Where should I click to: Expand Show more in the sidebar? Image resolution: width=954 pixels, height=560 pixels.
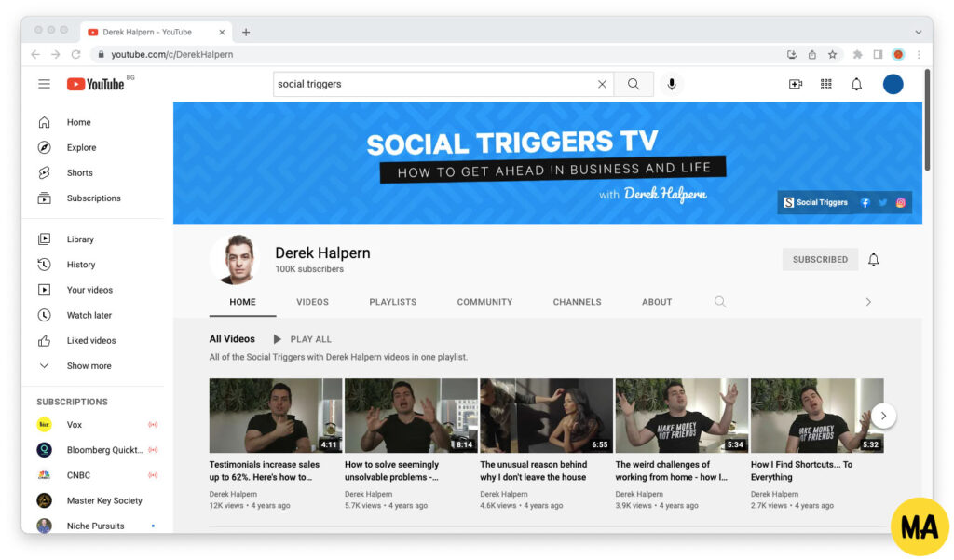(94, 366)
